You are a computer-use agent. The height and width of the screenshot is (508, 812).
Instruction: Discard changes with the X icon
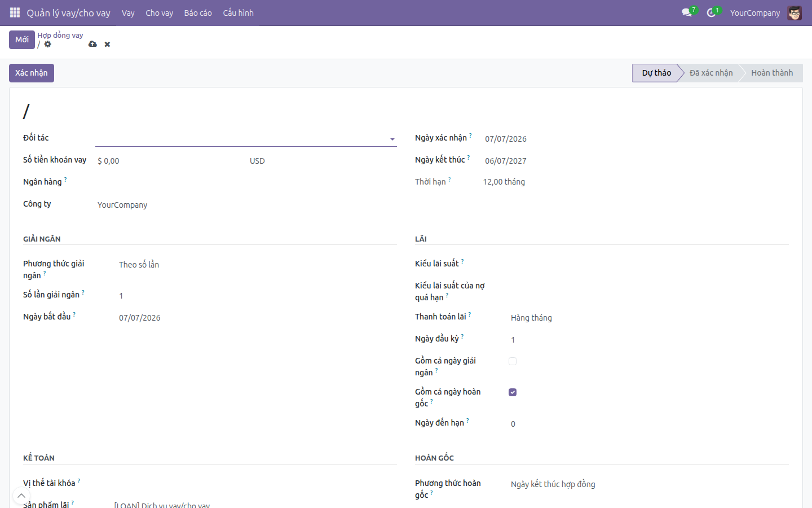click(x=107, y=44)
